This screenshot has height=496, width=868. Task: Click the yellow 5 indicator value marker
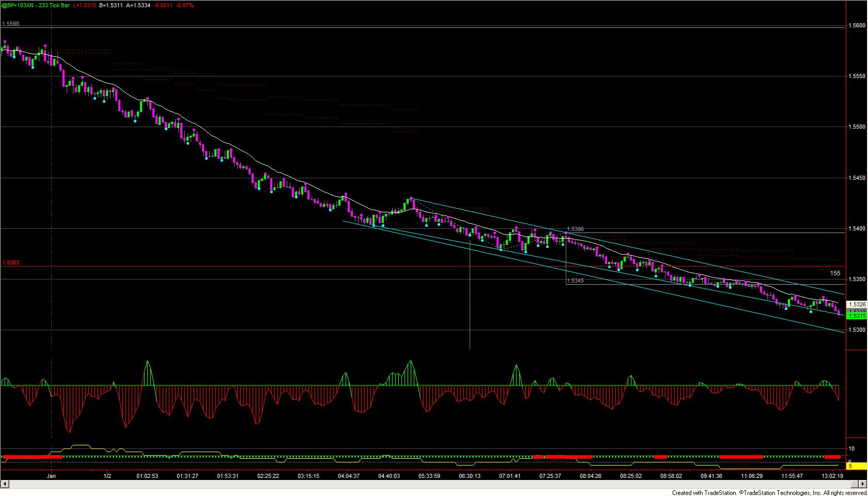point(857,466)
